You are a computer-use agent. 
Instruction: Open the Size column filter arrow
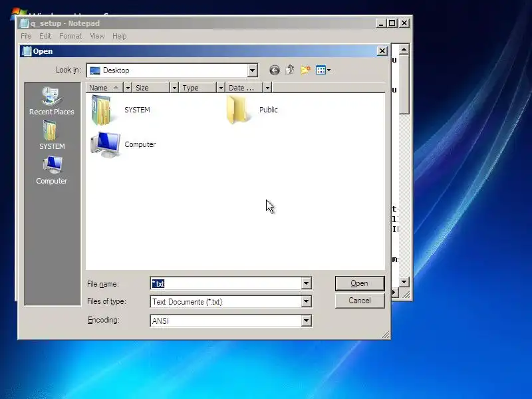tap(174, 88)
